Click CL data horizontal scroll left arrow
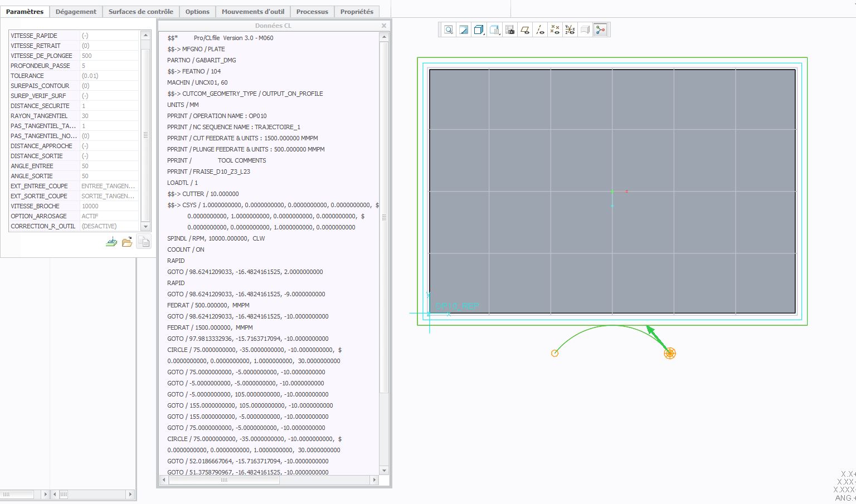This screenshot has height=504, width=856. (163, 479)
